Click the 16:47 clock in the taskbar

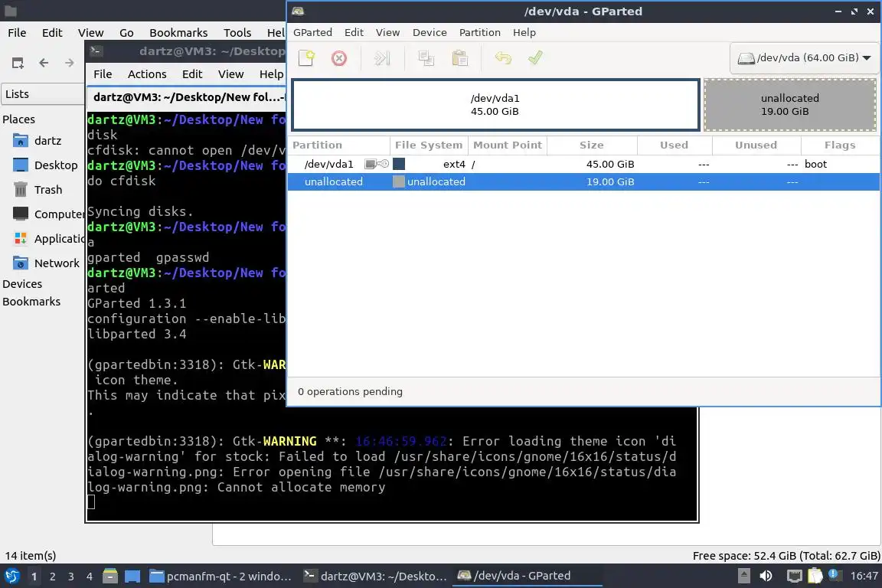click(864, 577)
